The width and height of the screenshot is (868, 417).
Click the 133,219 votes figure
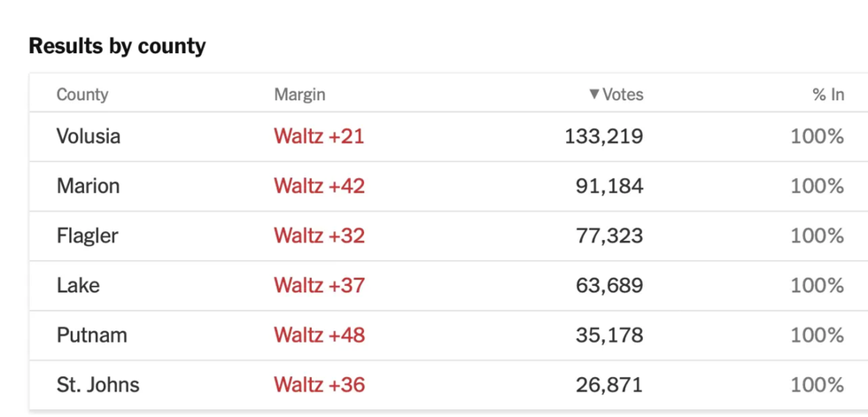604,136
